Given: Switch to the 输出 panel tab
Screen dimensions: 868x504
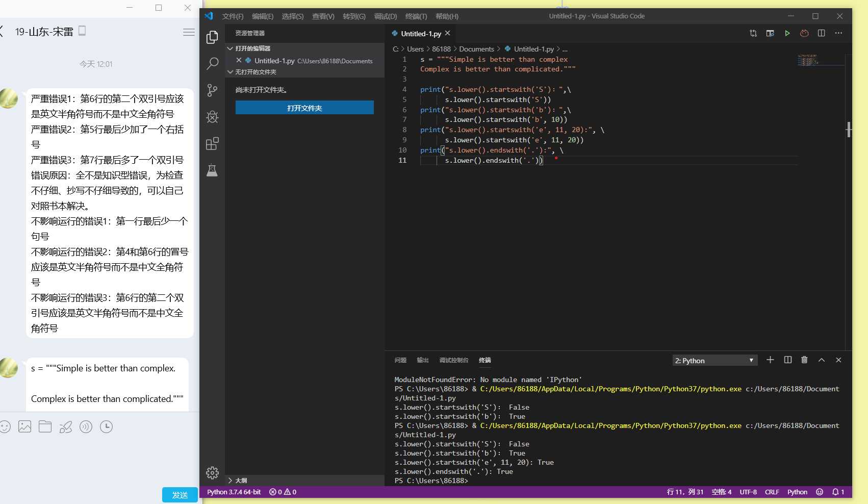Looking at the screenshot, I should coord(423,360).
